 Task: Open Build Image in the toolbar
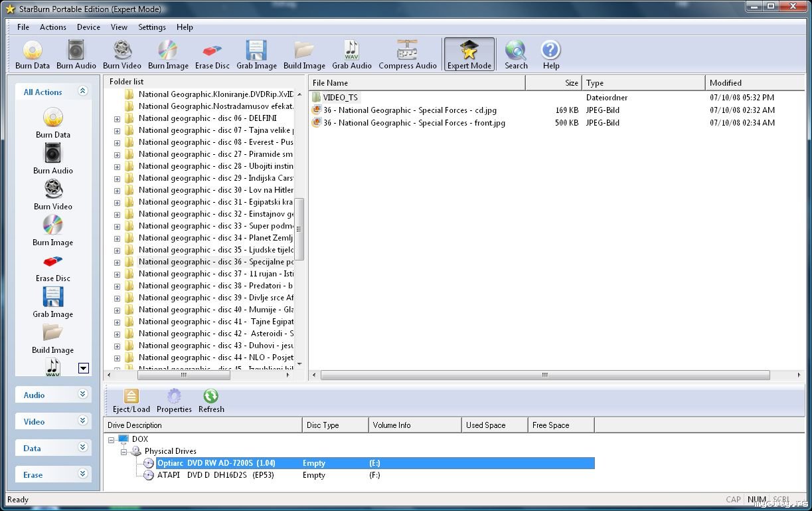(x=304, y=54)
